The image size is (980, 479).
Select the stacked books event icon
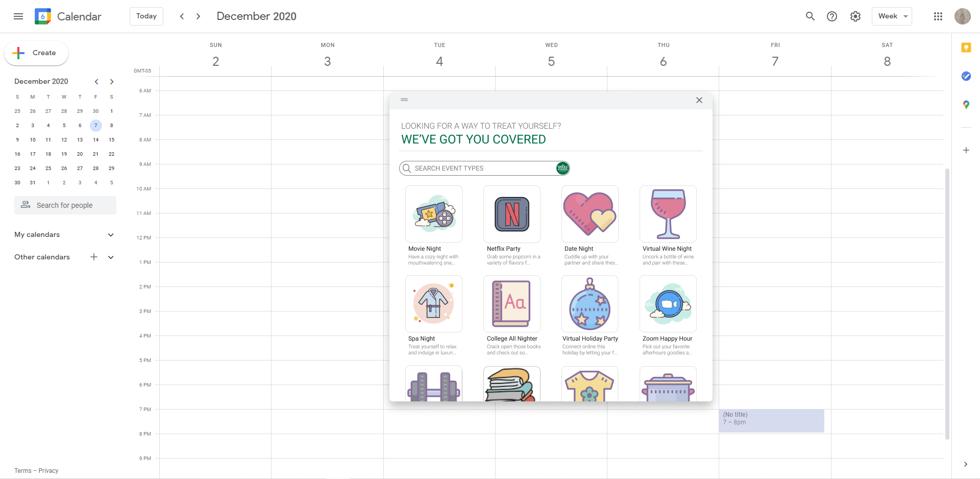point(512,384)
